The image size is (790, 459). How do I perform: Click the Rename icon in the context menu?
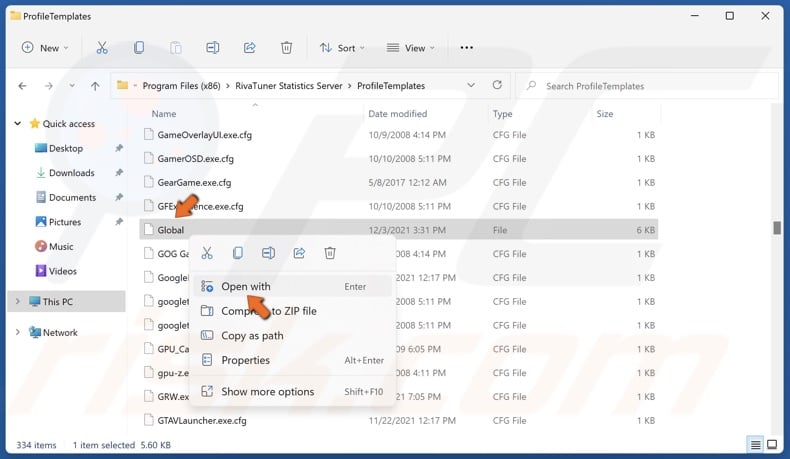click(268, 253)
